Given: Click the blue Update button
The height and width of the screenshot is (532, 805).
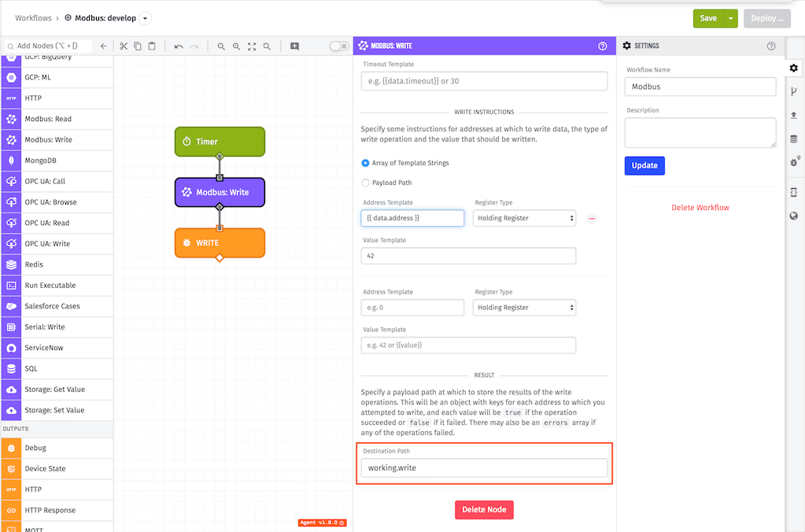Looking at the screenshot, I should (644, 165).
